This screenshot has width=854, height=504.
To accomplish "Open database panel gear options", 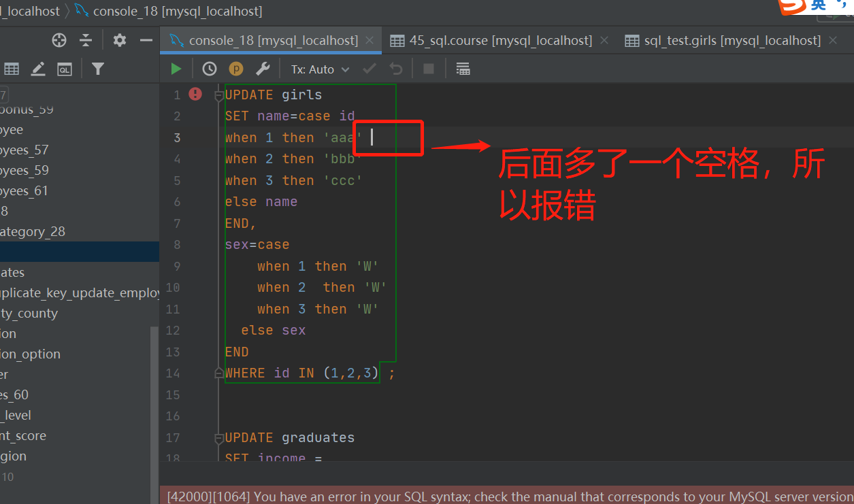I will pyautogui.click(x=120, y=40).
